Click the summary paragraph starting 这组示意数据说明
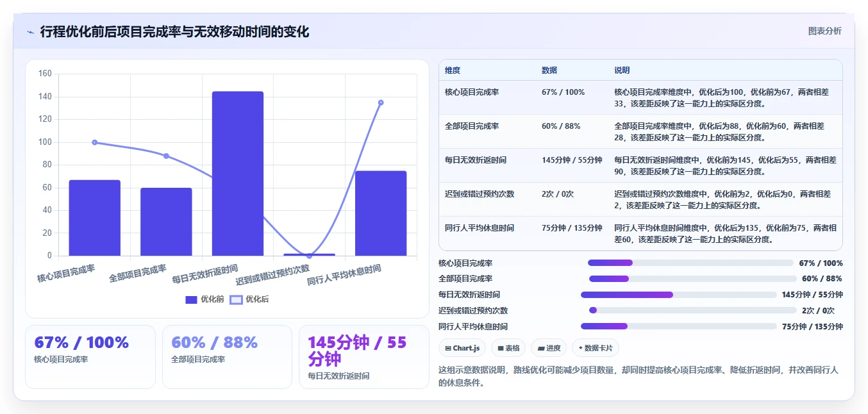 638,377
